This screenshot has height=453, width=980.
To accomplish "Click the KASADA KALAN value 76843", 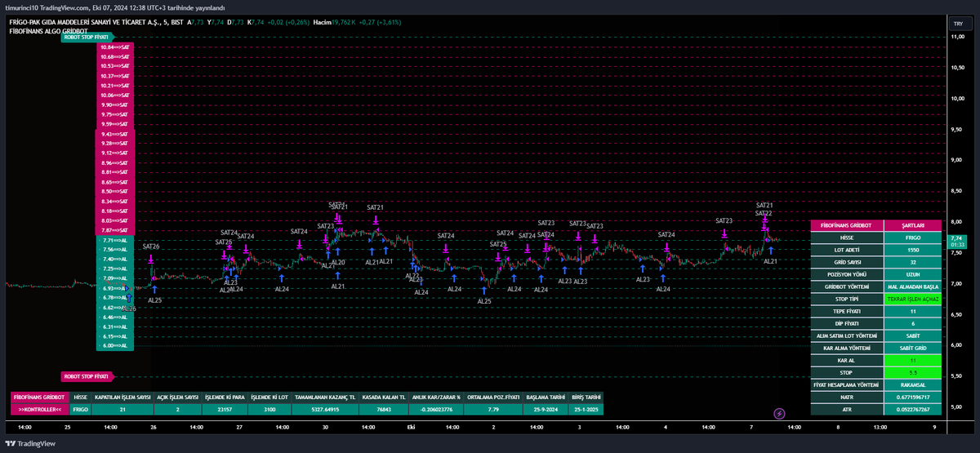I will (384, 409).
